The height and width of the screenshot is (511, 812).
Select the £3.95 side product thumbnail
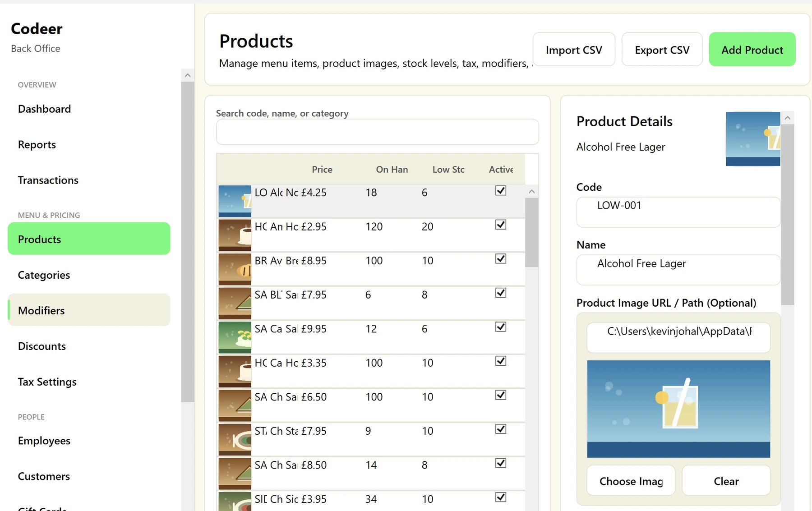(x=235, y=502)
